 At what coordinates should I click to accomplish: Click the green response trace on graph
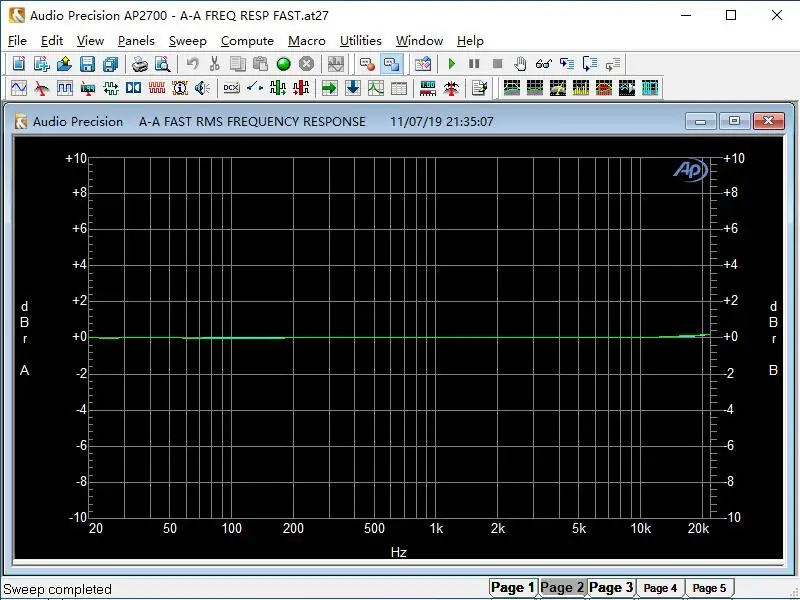(398, 337)
